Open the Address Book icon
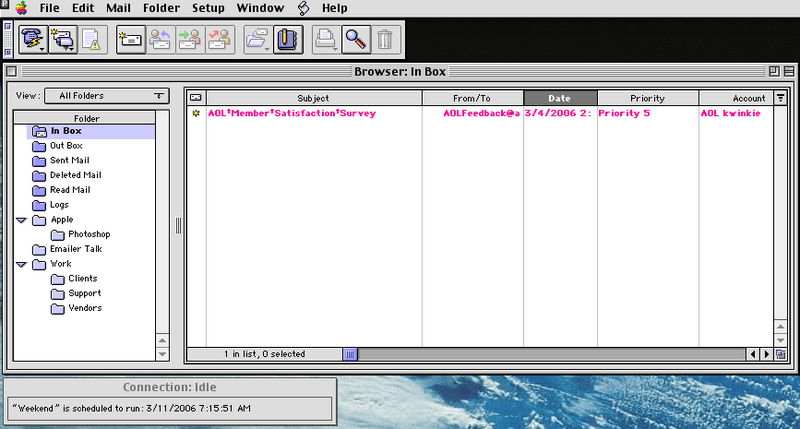 click(x=289, y=39)
